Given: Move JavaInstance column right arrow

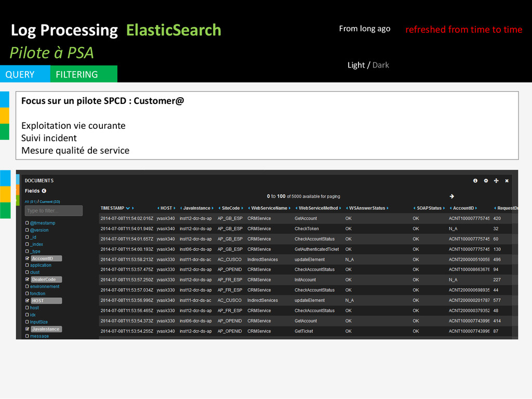Looking at the screenshot, I should pos(212,208).
